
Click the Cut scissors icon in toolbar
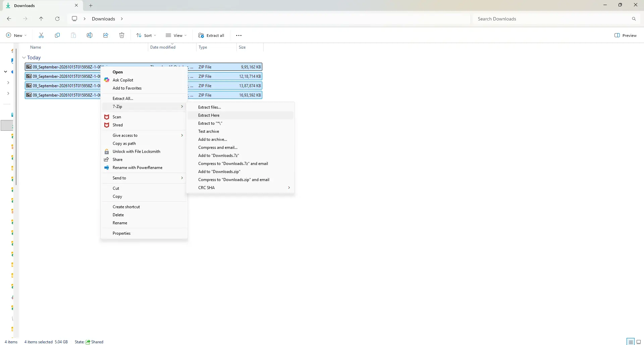(41, 36)
